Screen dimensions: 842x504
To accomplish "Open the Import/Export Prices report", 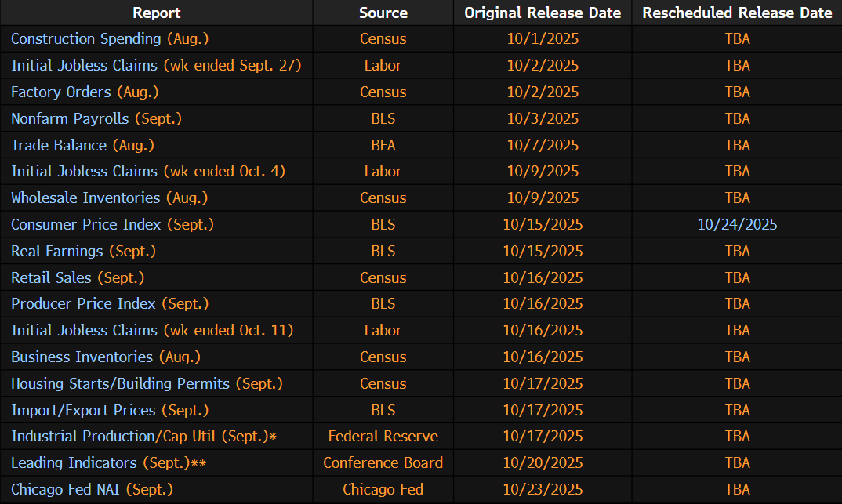I will (83, 410).
